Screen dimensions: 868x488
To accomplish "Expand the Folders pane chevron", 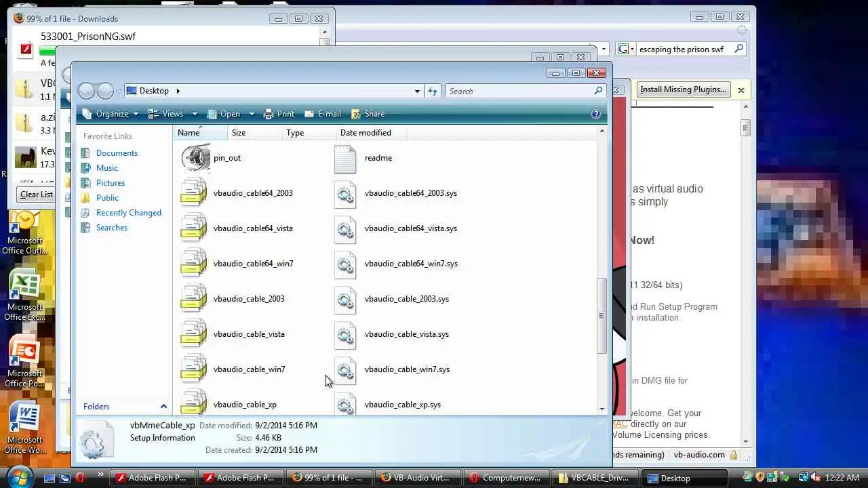I will pyautogui.click(x=163, y=407).
